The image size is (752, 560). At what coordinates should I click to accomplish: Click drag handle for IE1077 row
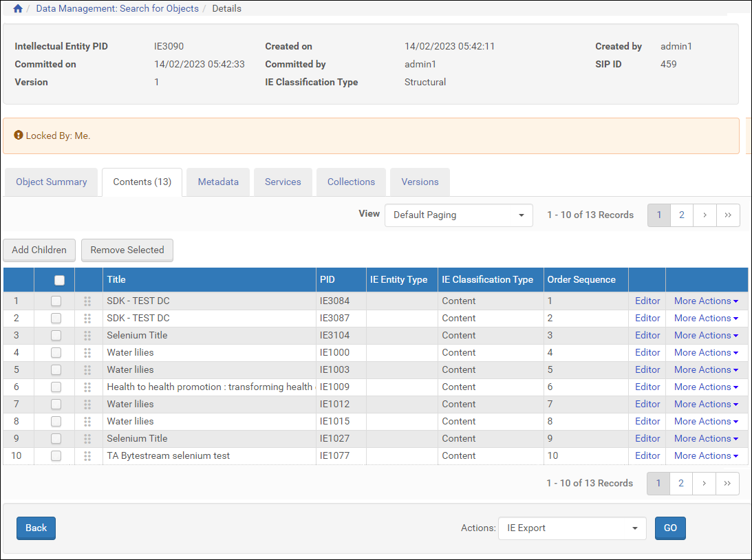pos(87,456)
